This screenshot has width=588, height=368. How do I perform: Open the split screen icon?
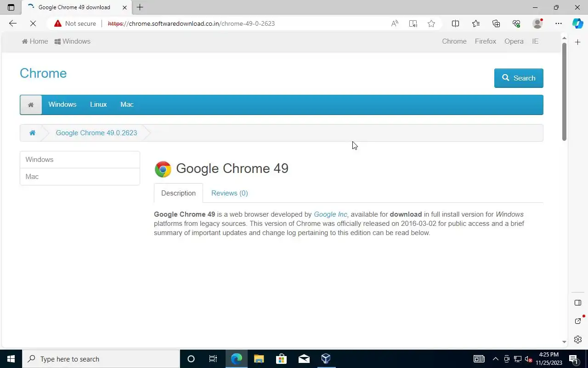(x=455, y=23)
